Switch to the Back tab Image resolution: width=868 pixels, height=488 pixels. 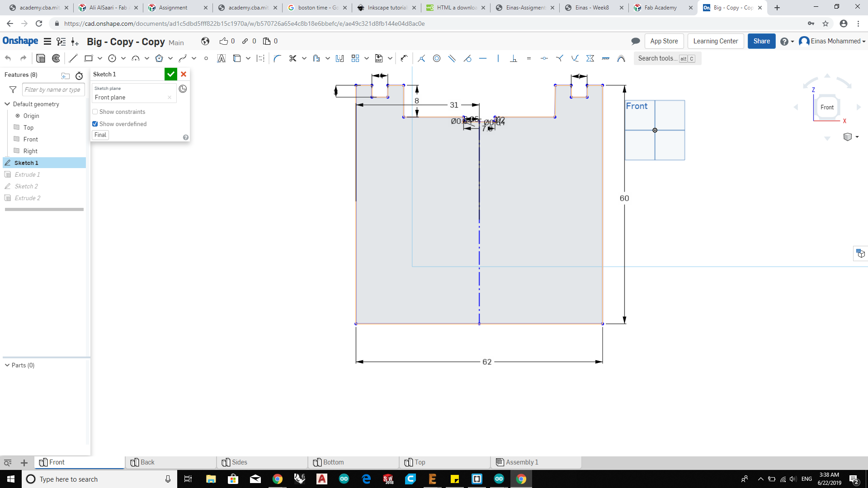click(147, 462)
